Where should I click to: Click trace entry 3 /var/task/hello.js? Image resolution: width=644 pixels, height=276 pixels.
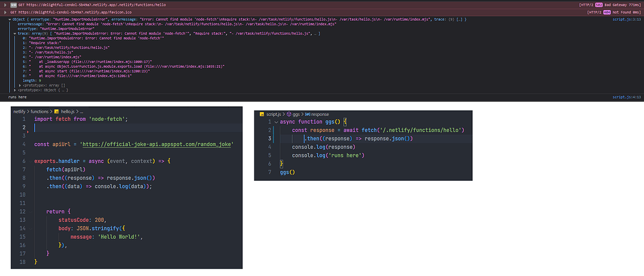(48, 52)
